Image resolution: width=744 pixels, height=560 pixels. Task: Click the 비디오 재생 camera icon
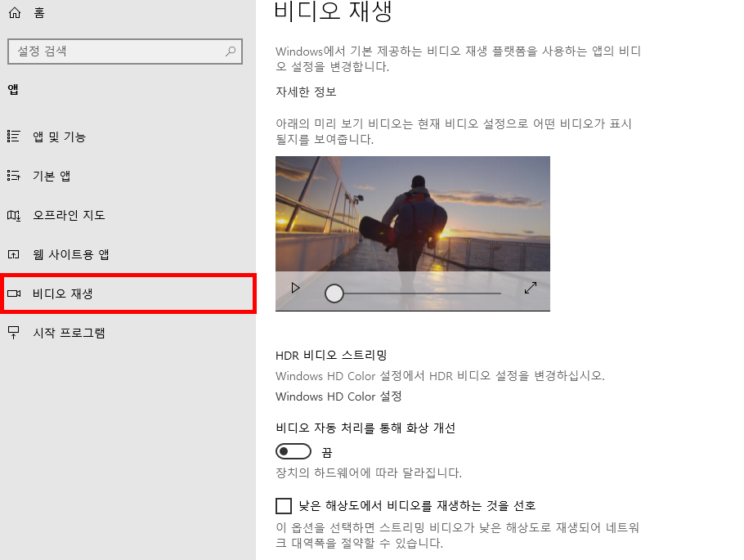14,293
